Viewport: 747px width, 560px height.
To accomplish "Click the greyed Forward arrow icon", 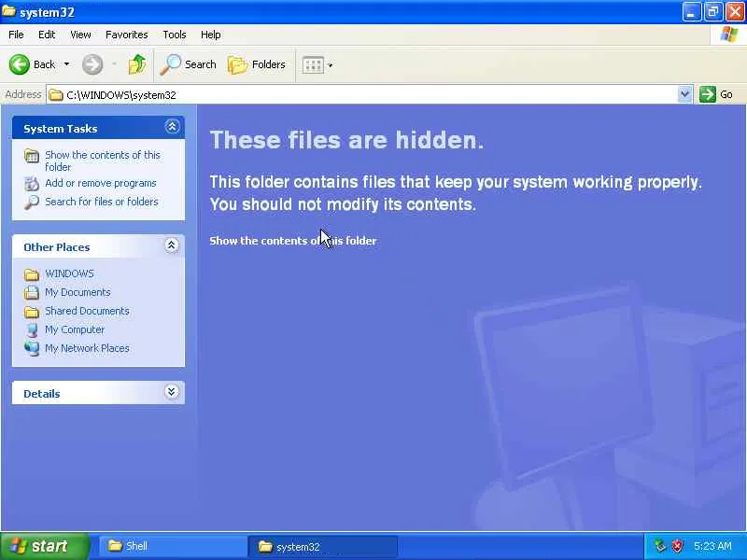I will click(x=92, y=64).
